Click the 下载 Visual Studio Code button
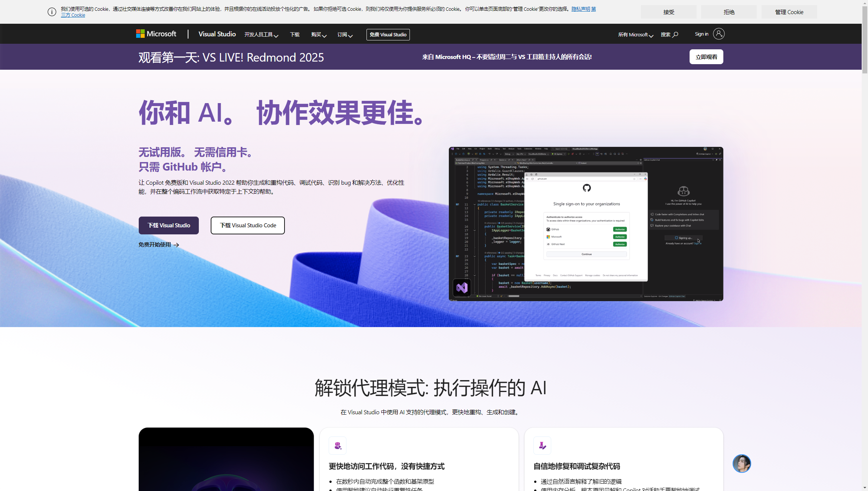The width and height of the screenshot is (868, 491). (x=248, y=225)
